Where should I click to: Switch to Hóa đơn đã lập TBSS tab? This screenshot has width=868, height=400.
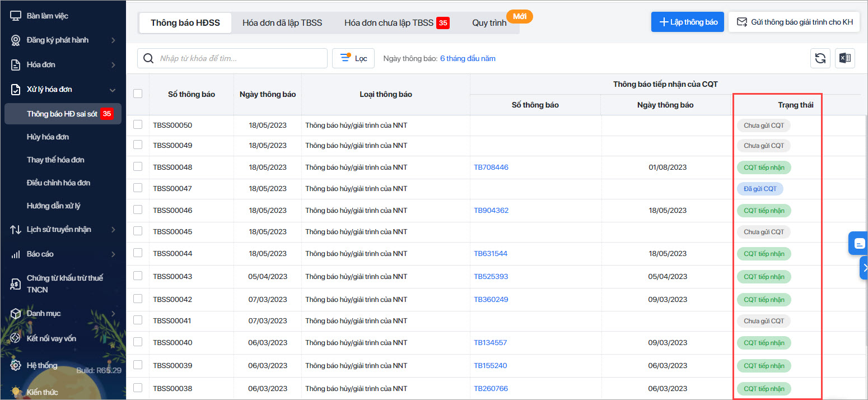pyautogui.click(x=282, y=23)
